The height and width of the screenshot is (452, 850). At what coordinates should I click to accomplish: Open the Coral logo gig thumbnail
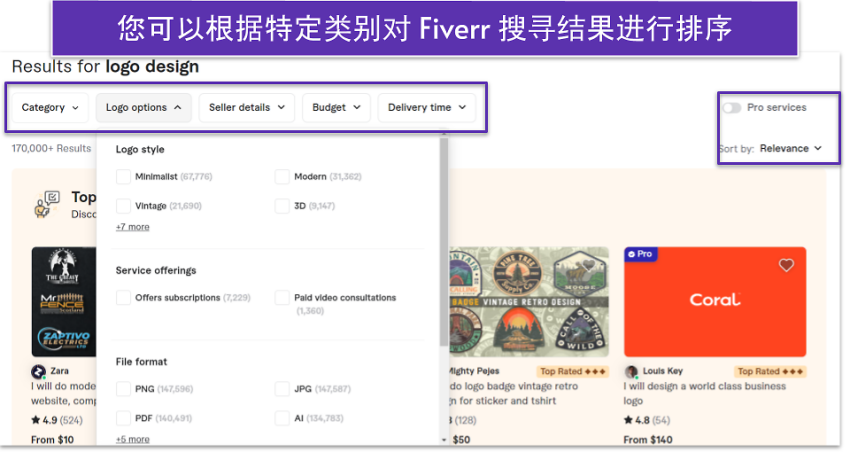click(x=714, y=302)
